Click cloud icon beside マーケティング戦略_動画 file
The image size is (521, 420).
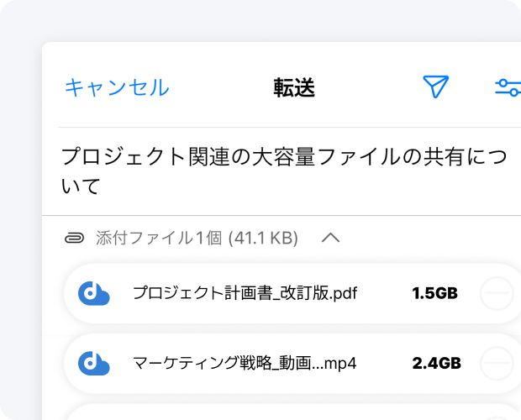point(94,364)
